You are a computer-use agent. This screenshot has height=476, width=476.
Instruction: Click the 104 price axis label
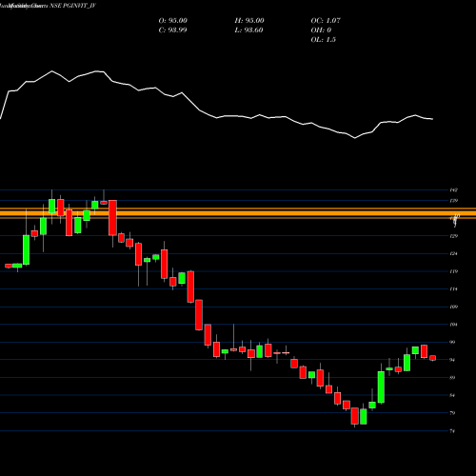[x=453, y=325]
